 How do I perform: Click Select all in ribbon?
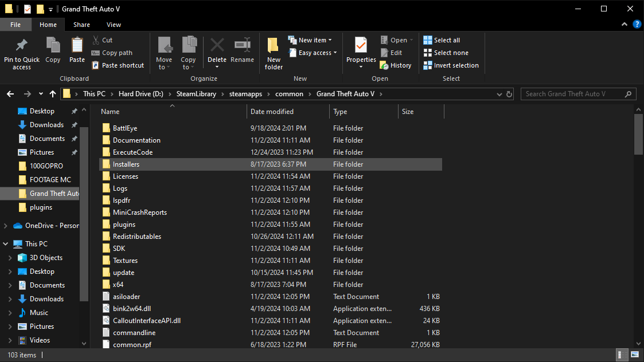point(442,40)
